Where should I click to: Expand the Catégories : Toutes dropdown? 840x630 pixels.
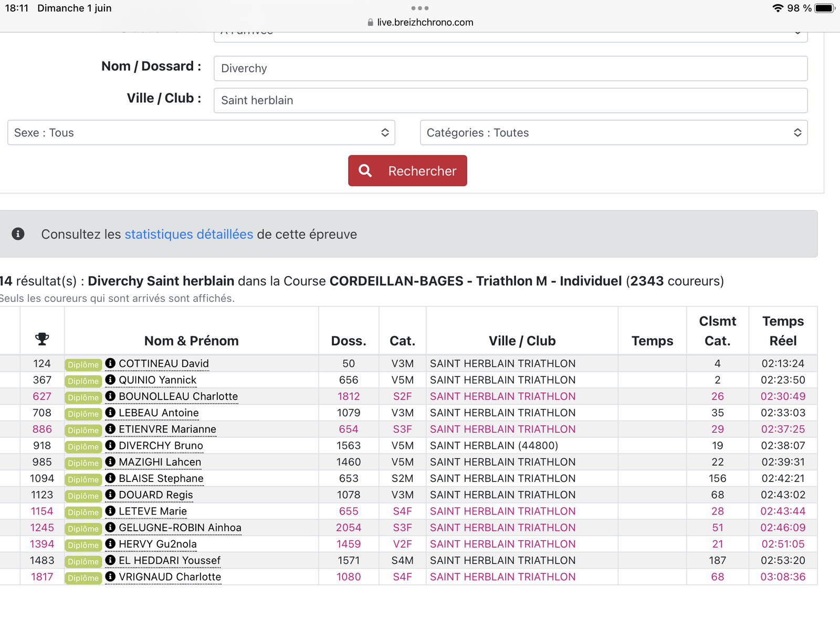pyautogui.click(x=613, y=133)
